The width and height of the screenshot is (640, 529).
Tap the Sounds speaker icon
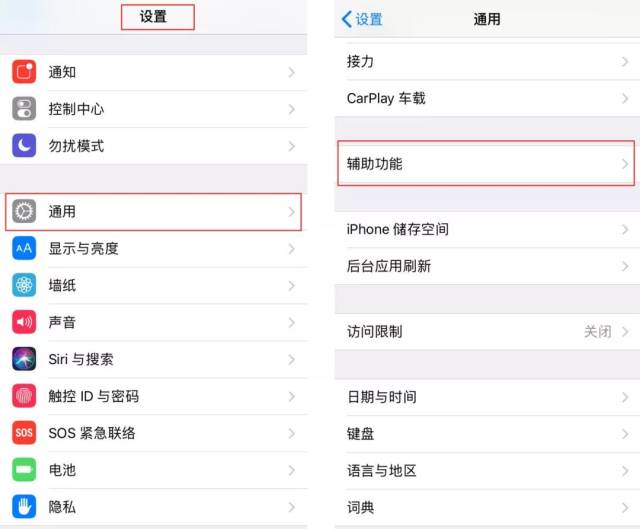click(24, 322)
